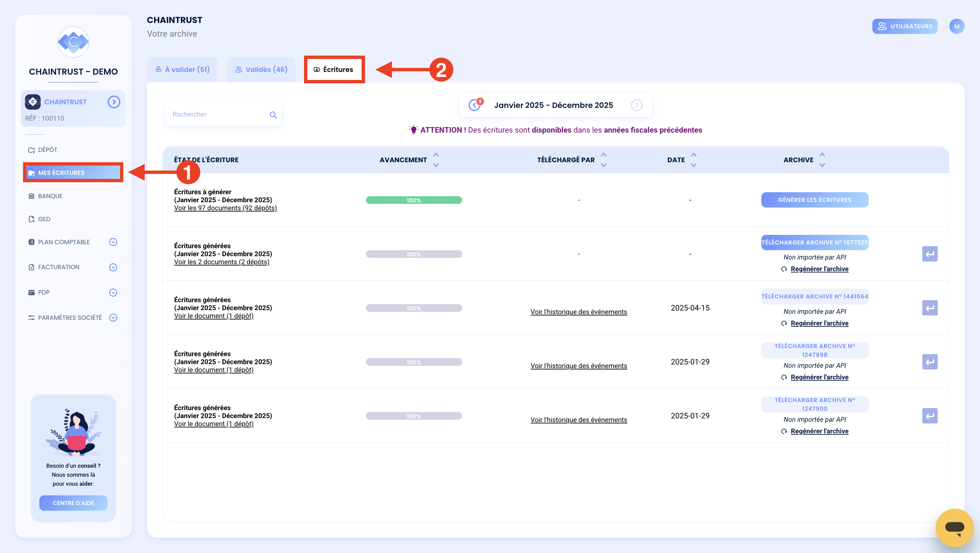
Task: Select the Écritures tab
Action: 334,70
